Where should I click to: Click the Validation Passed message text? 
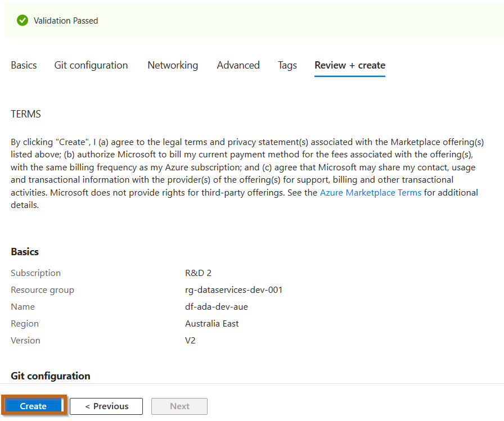(66, 21)
